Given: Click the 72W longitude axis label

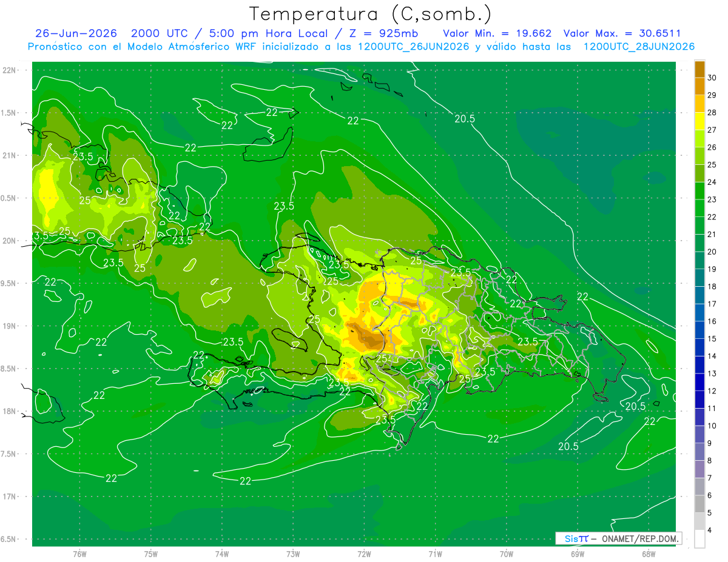Looking at the screenshot, I should point(364,554).
